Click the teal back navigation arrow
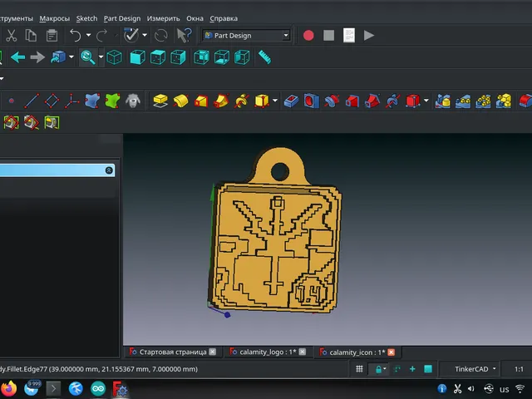This screenshot has width=532, height=399. pyautogui.click(x=18, y=57)
